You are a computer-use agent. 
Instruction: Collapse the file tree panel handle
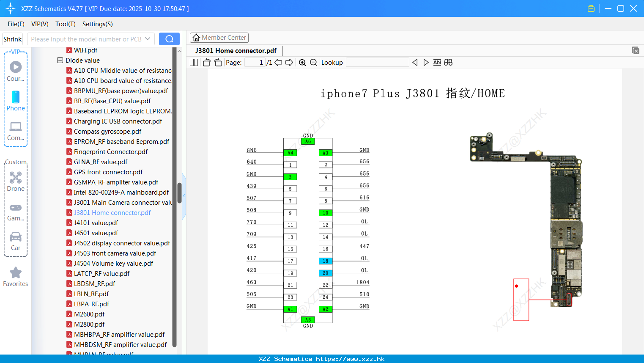point(184,196)
